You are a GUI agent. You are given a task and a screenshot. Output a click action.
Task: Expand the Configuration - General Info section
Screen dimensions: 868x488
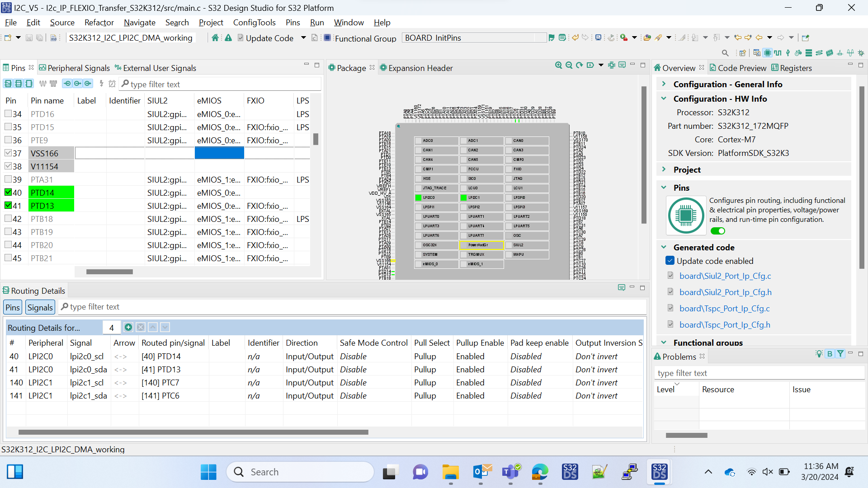pos(664,84)
